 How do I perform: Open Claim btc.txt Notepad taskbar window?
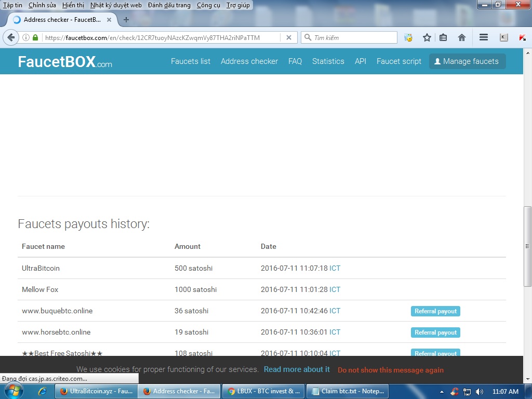pyautogui.click(x=348, y=391)
